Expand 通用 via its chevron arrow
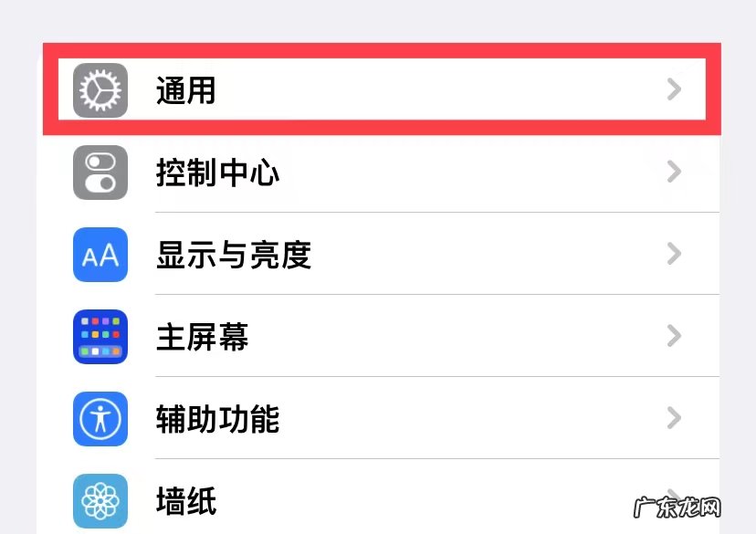This screenshot has height=534, width=756. point(674,89)
